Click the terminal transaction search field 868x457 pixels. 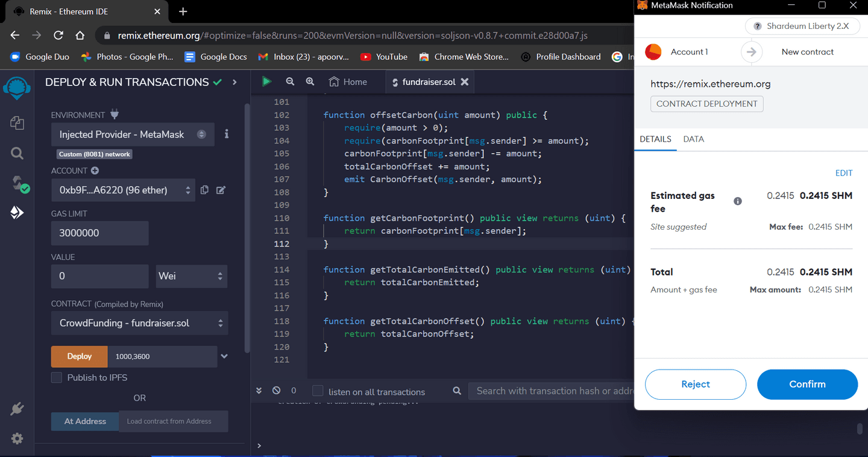[x=550, y=391]
